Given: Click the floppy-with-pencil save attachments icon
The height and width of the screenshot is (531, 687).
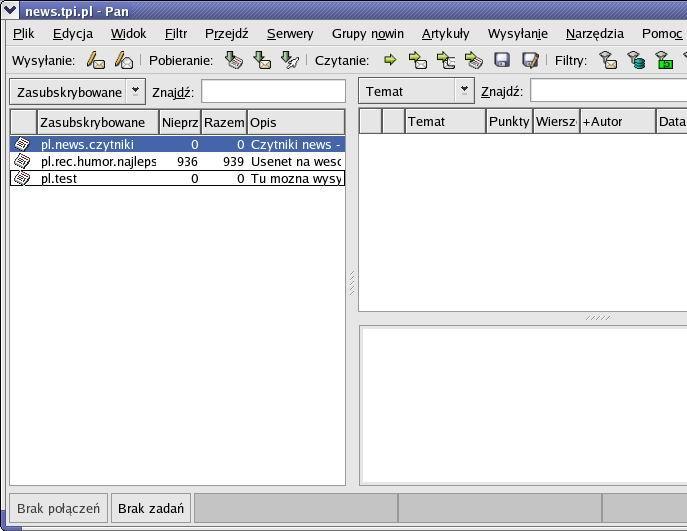Looking at the screenshot, I should 530,61.
